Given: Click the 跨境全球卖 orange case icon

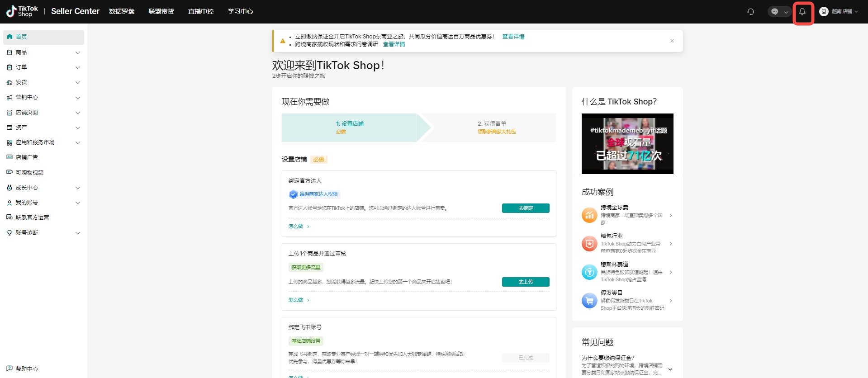Looking at the screenshot, I should 589,215.
